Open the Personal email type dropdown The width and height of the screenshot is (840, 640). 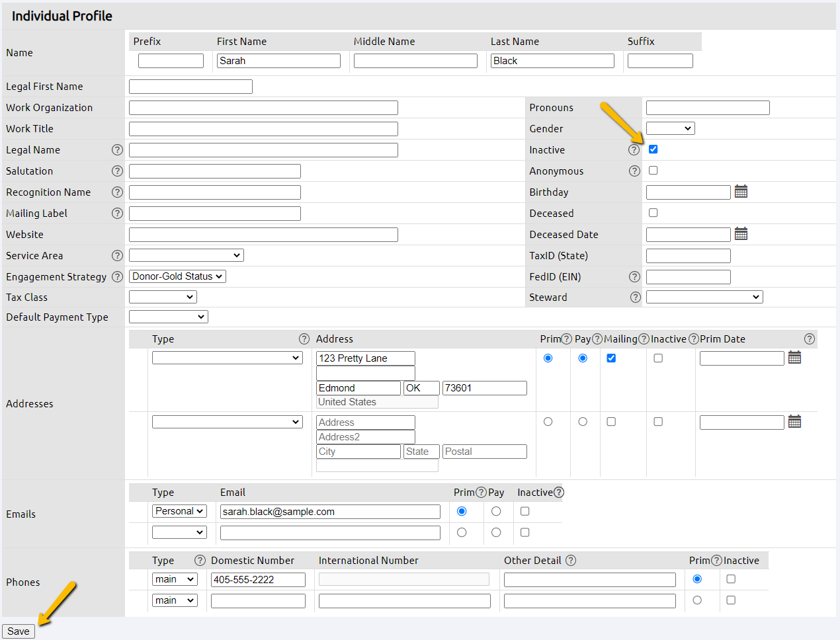click(x=179, y=510)
